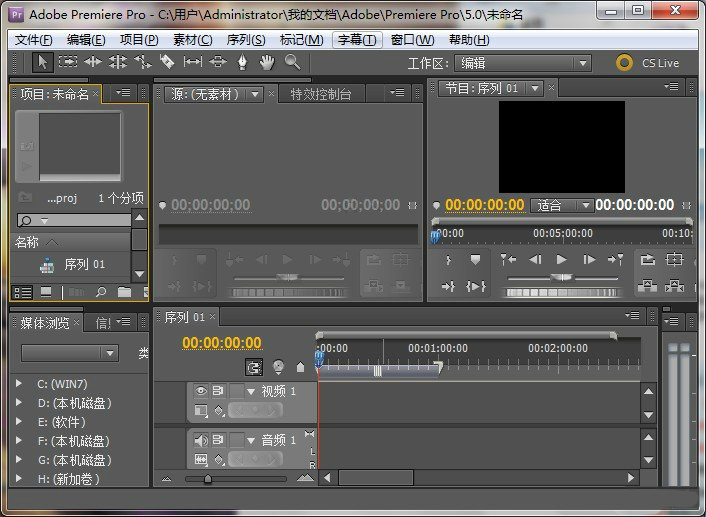Switch project panel to list view
This screenshot has height=517, width=706.
(22, 292)
